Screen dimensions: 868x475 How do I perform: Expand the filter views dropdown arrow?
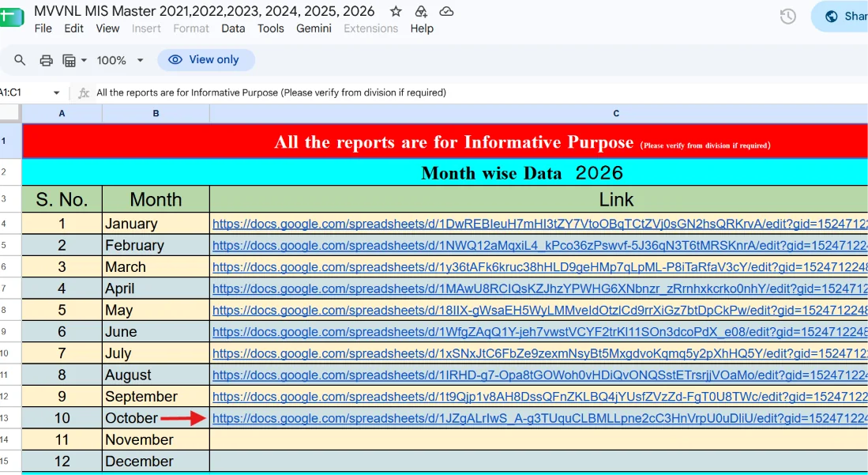click(85, 60)
